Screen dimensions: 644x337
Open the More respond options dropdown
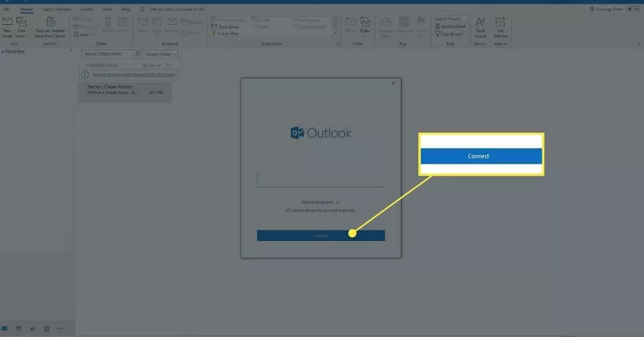(x=191, y=33)
